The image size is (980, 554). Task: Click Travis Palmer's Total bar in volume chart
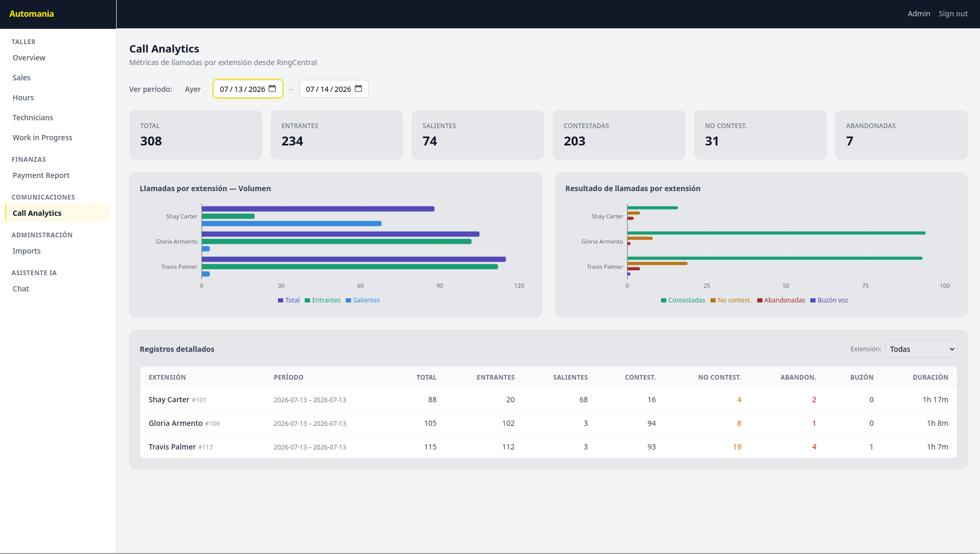click(354, 259)
